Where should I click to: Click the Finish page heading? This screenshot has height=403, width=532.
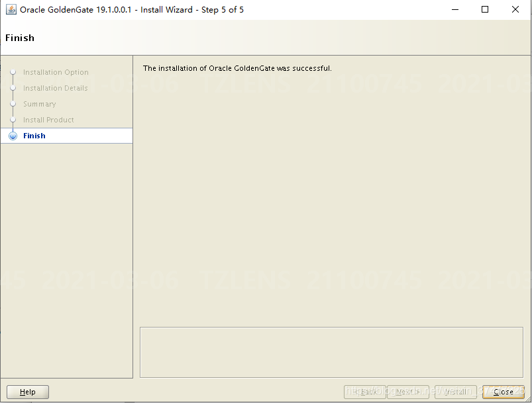[20, 38]
